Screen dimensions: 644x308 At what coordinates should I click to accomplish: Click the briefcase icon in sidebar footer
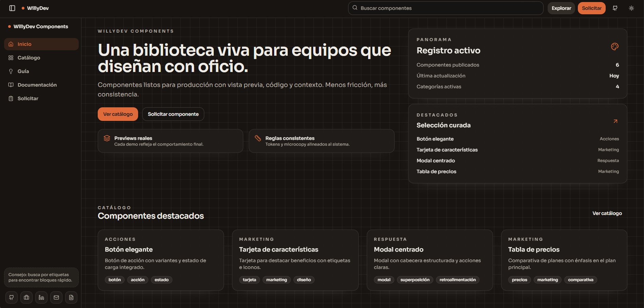tap(26, 297)
